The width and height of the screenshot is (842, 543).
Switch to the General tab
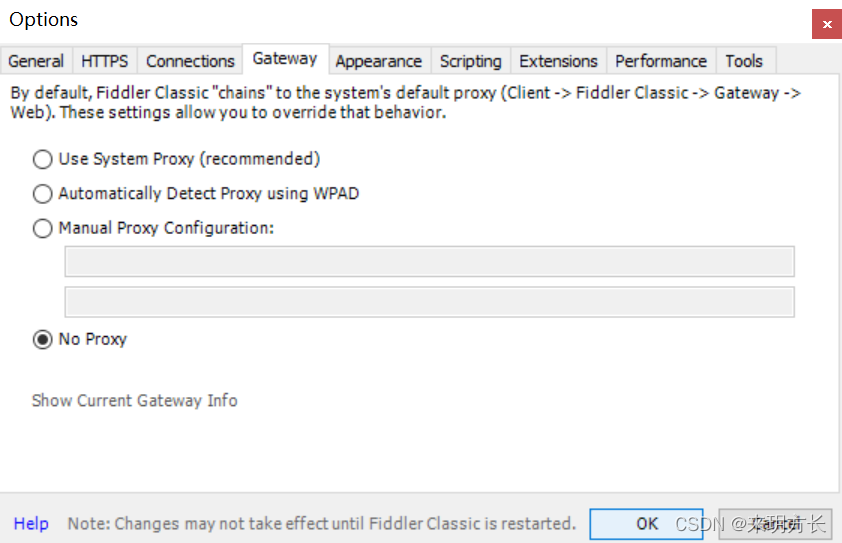pyautogui.click(x=36, y=61)
